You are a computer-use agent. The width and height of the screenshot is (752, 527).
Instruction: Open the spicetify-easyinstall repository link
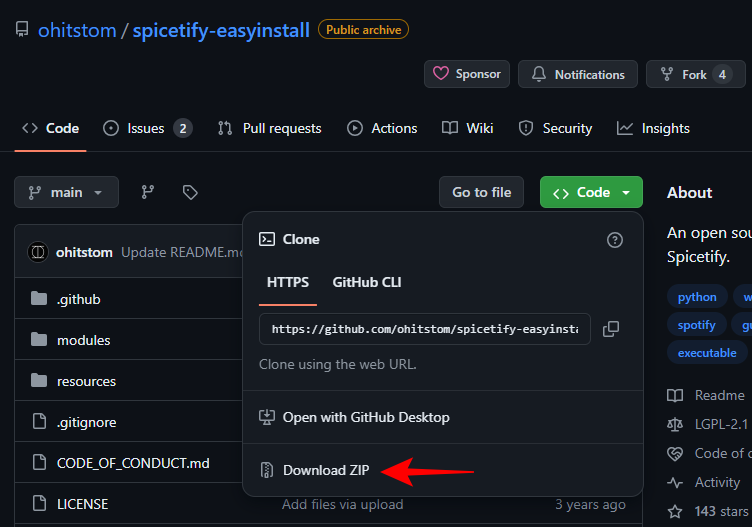click(221, 30)
